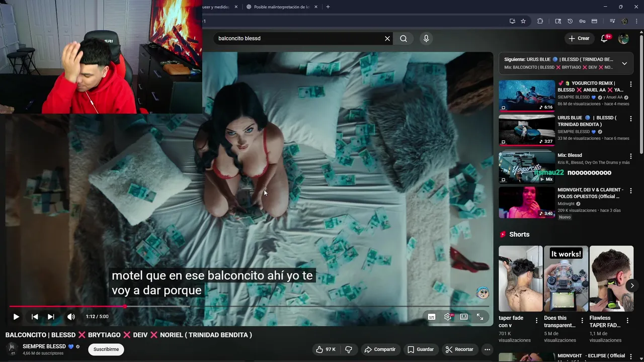Open more actions three-dot menu under video
Screen dimensions: 644x362
click(487, 349)
